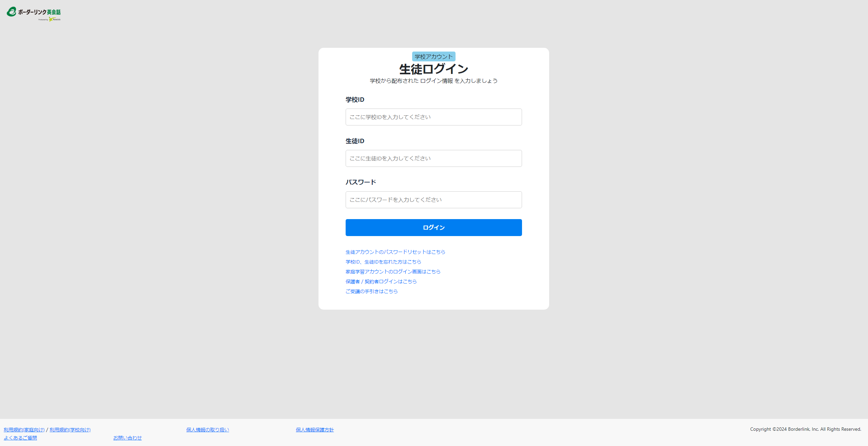Click the パスワード input field
The height and width of the screenshot is (446, 868).
coord(433,200)
